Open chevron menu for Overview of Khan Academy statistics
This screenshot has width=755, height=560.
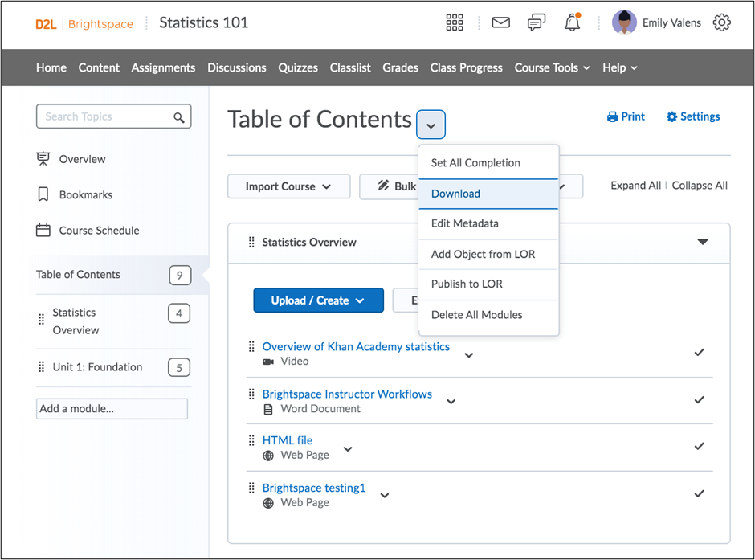pos(469,355)
